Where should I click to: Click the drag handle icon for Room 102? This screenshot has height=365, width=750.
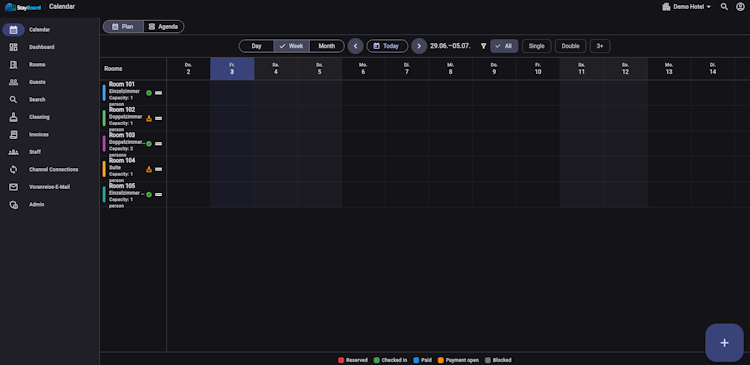(x=158, y=118)
